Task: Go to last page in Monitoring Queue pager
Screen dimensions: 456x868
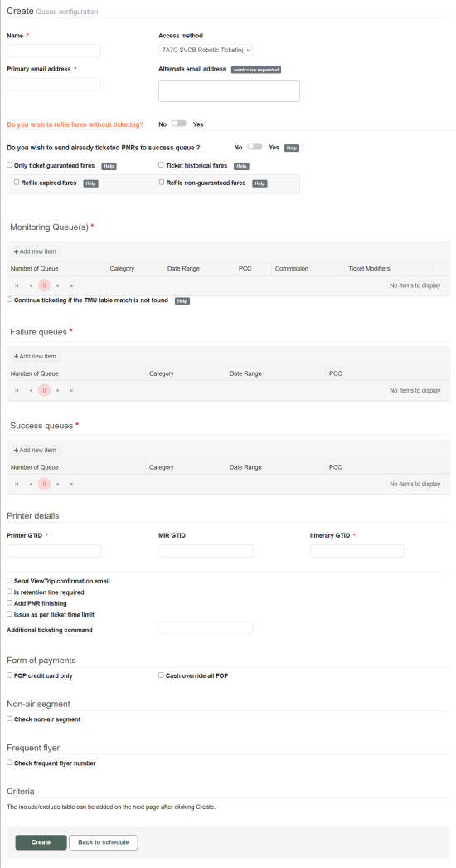Action: 71,285
